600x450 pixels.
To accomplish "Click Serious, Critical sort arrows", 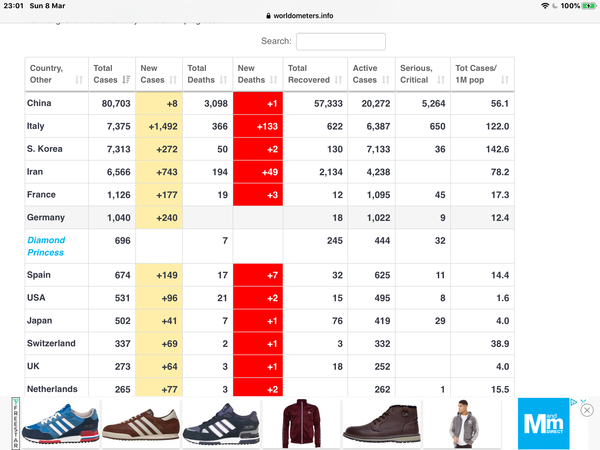I will coord(441,80).
